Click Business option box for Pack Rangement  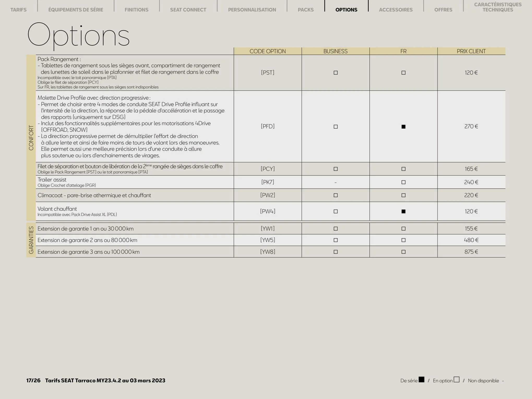pyautogui.click(x=336, y=73)
